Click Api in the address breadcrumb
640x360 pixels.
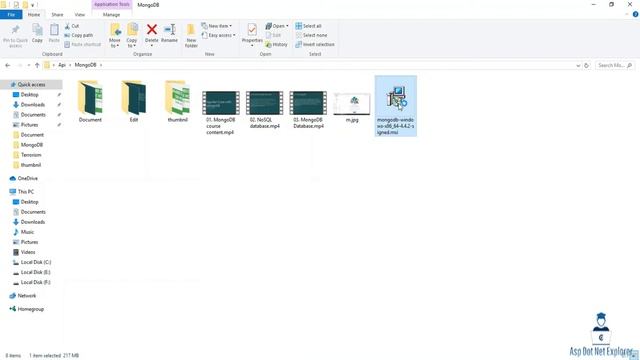pyautogui.click(x=62, y=65)
